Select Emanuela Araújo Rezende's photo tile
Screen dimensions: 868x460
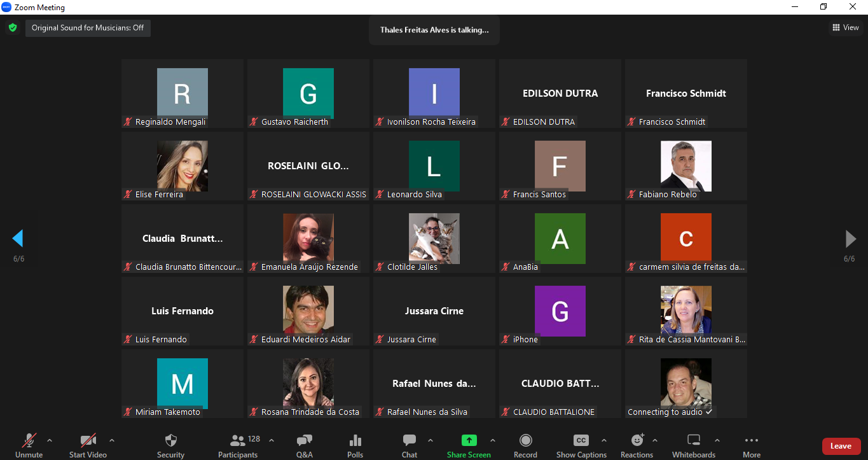(308, 239)
